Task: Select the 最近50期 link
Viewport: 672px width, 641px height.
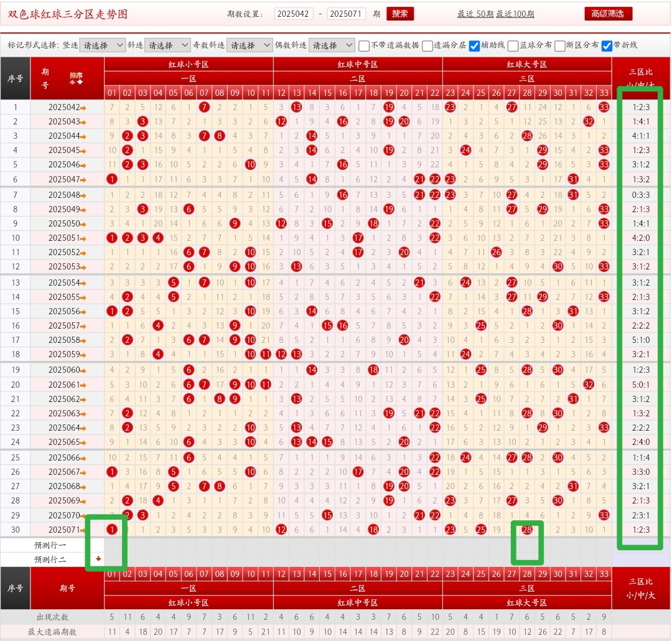Action: (x=475, y=14)
